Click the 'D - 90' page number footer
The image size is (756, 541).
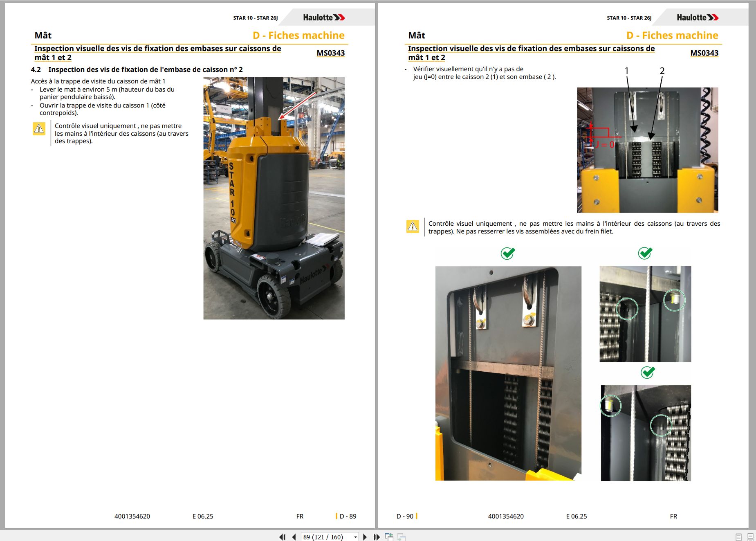[405, 516]
